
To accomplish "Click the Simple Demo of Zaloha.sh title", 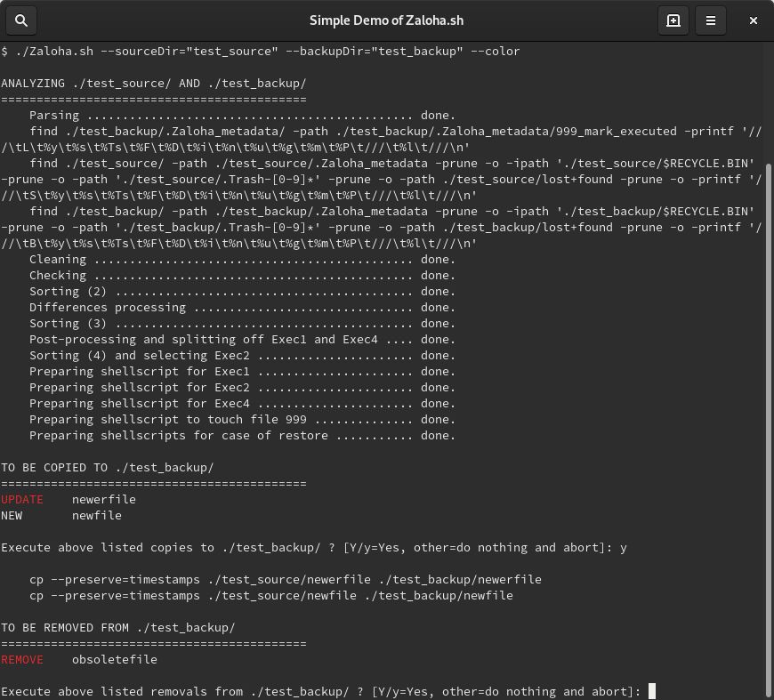I will pyautogui.click(x=386, y=20).
